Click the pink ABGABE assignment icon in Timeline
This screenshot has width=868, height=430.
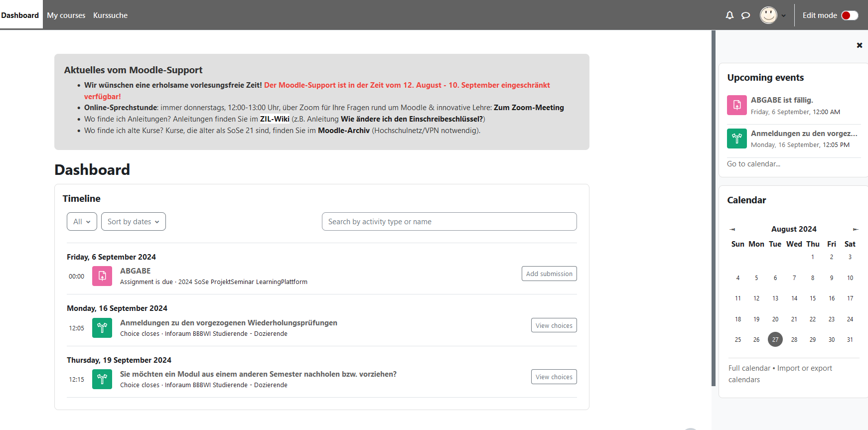pos(102,276)
